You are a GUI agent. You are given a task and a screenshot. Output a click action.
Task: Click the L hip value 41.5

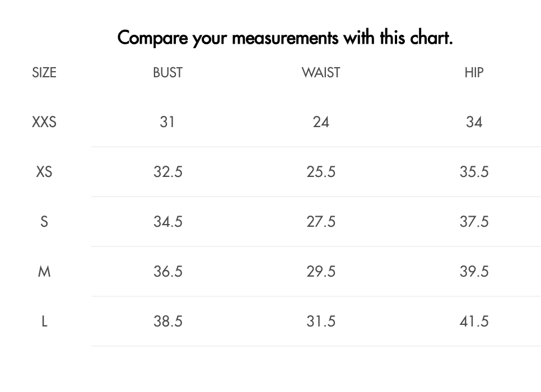tap(474, 321)
